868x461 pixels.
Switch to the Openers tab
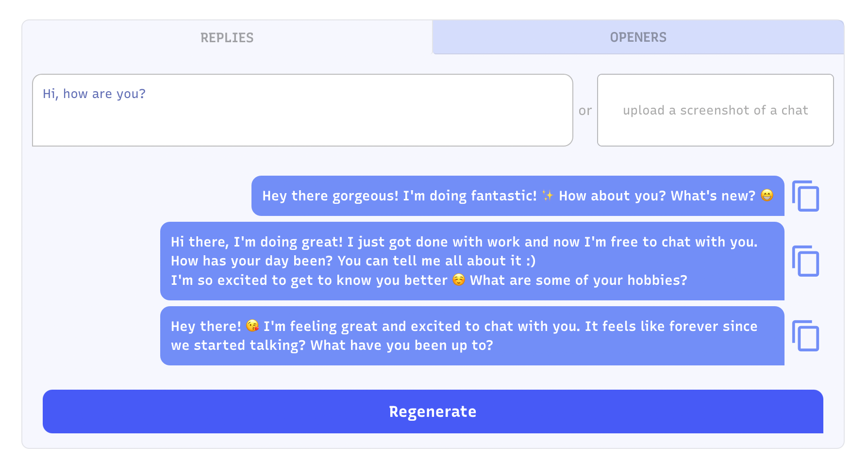638,37
